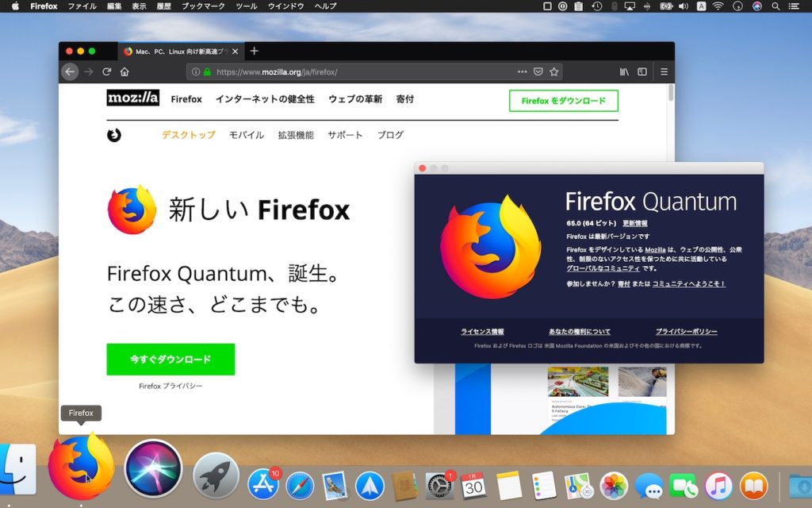The height and width of the screenshot is (508, 812).
Task: Open the Library icon in Firefox toolbar
Action: (625, 71)
